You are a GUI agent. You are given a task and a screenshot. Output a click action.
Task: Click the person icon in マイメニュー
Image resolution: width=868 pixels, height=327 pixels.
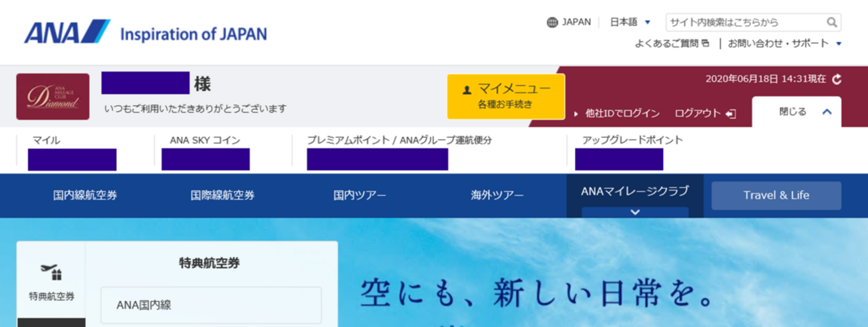click(x=467, y=89)
